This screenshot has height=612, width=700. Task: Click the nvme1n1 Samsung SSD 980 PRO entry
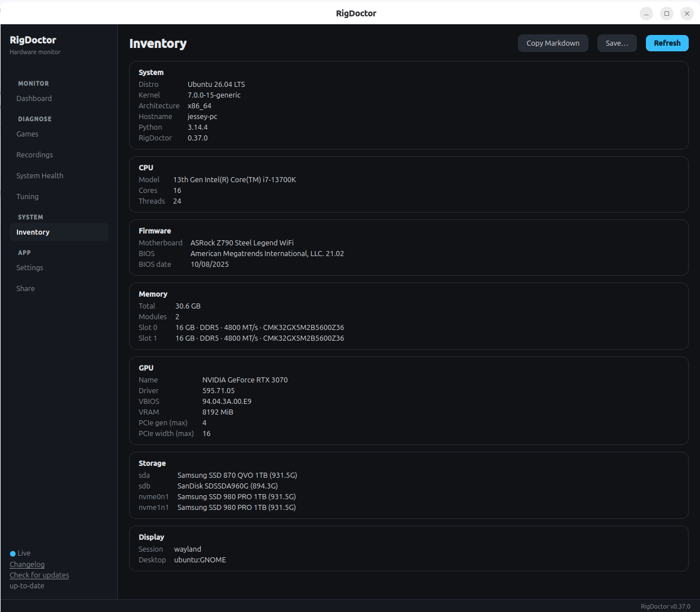(x=237, y=507)
